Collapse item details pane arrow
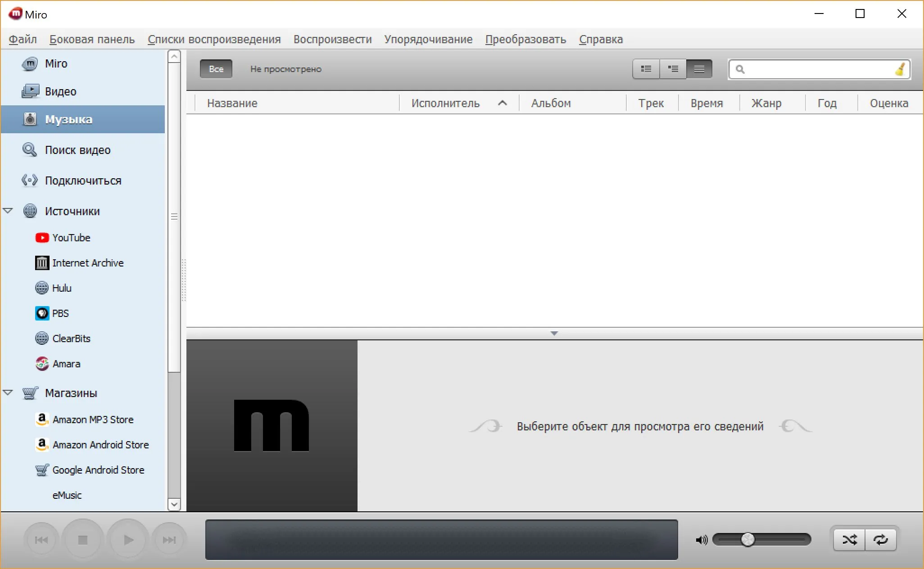The height and width of the screenshot is (569, 924). [554, 334]
